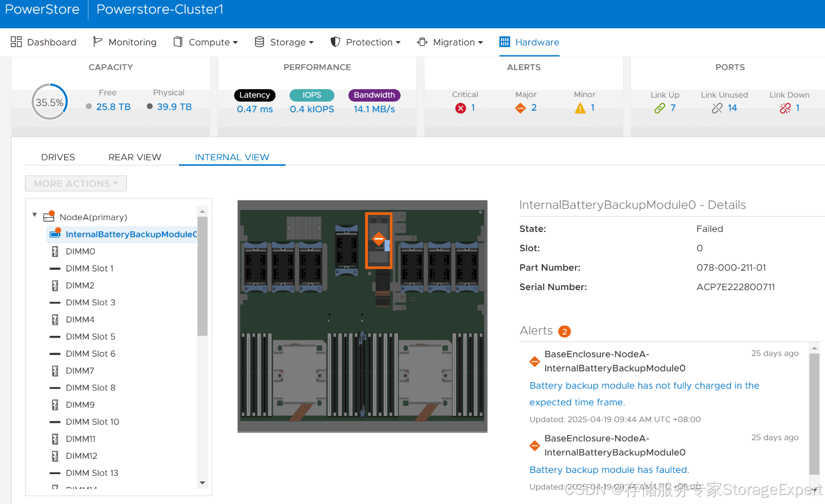Select DIMM11 in tree
The image size is (825, 504).
81,439
